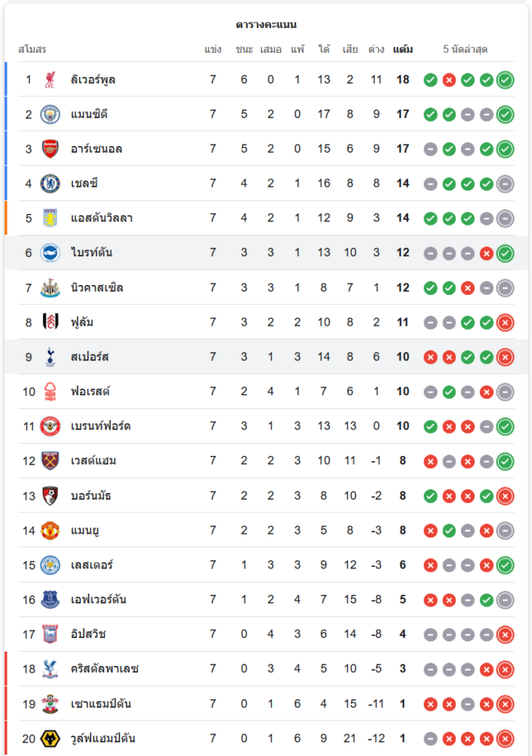Click the Manchester United crest icon
This screenshot has height=756, width=532.
(51, 530)
